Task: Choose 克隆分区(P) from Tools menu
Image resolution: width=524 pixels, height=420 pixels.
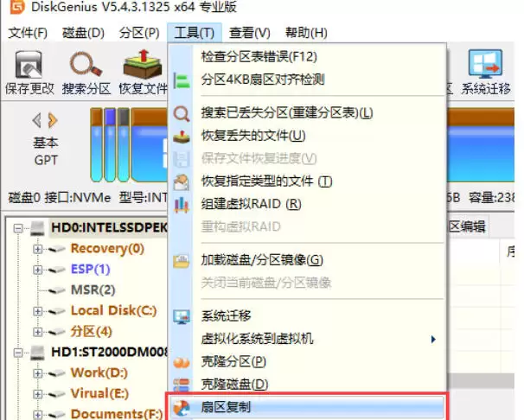Action: (x=233, y=360)
